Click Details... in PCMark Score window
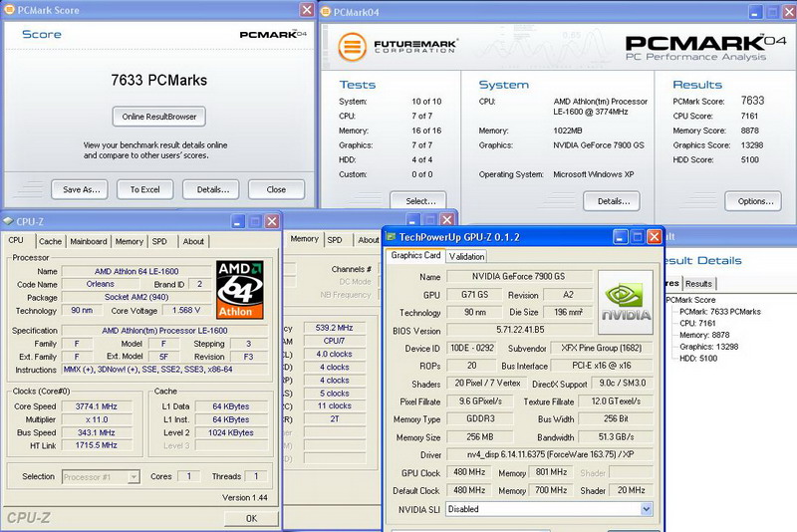797x532 pixels. click(x=213, y=189)
